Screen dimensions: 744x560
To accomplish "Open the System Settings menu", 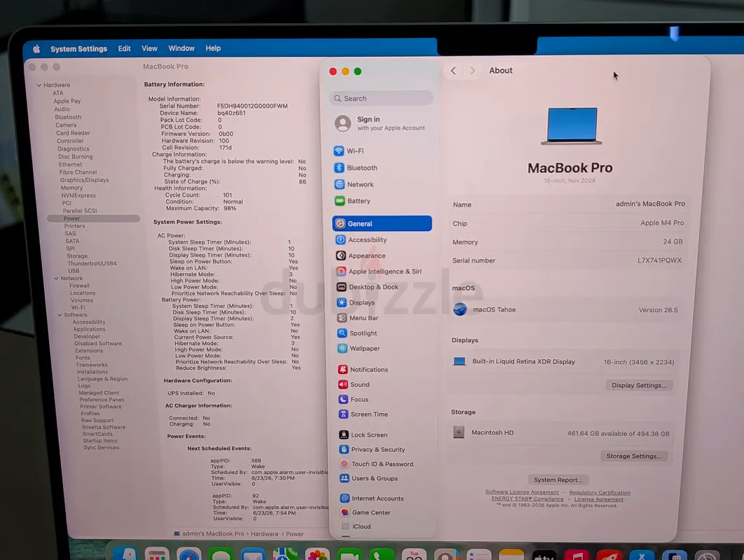I will coord(78,49).
